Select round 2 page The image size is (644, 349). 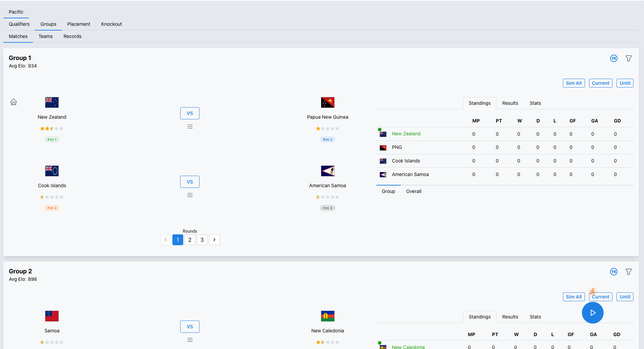(190, 240)
